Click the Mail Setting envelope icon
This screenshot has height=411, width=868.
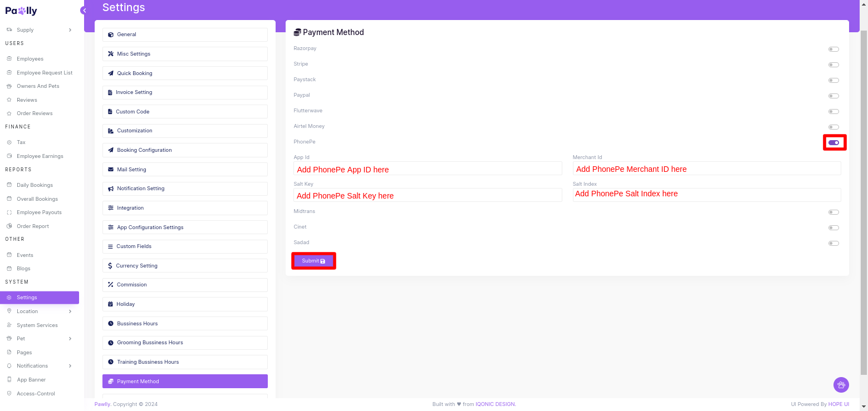pyautogui.click(x=111, y=170)
